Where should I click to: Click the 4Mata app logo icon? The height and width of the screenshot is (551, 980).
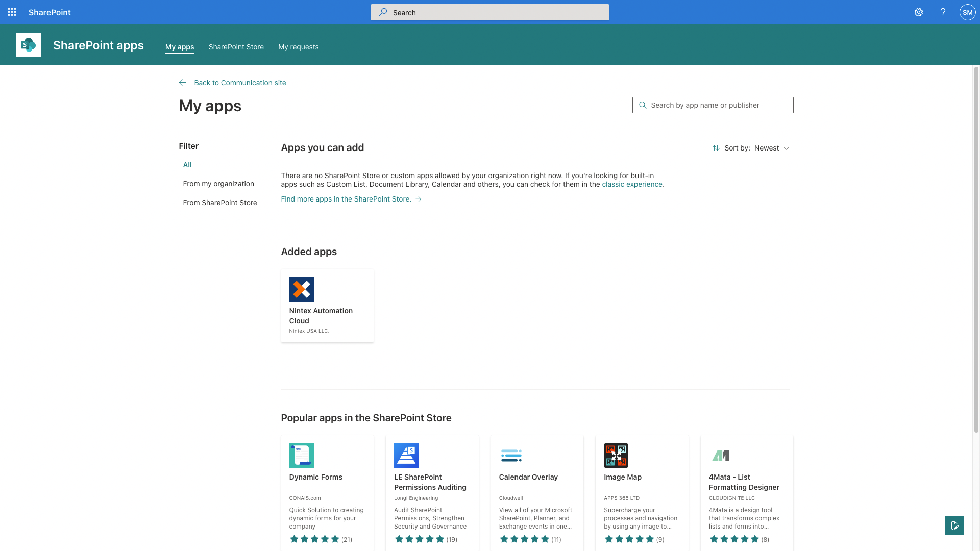coord(721,456)
